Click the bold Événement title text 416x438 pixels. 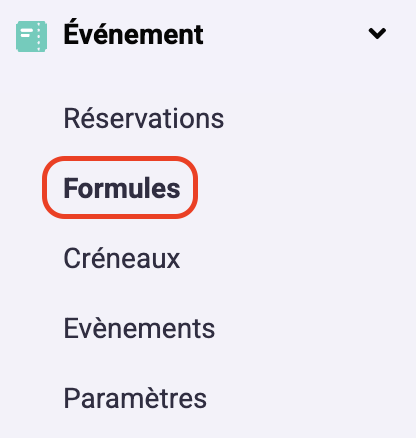(x=133, y=35)
